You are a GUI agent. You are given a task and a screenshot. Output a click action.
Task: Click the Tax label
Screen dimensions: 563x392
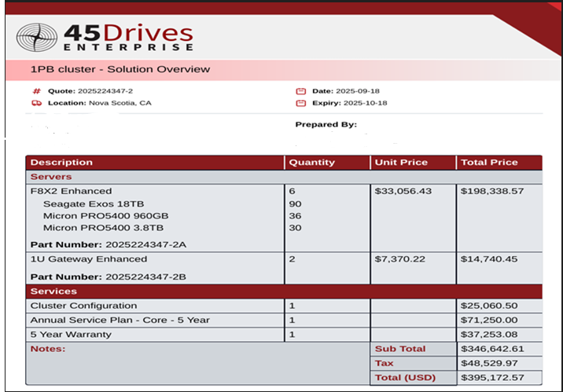[x=384, y=363]
